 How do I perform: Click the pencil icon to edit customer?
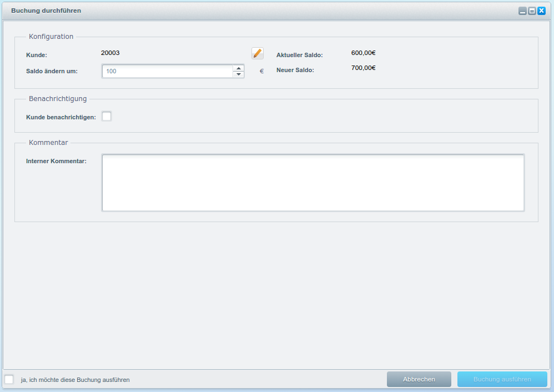258,53
